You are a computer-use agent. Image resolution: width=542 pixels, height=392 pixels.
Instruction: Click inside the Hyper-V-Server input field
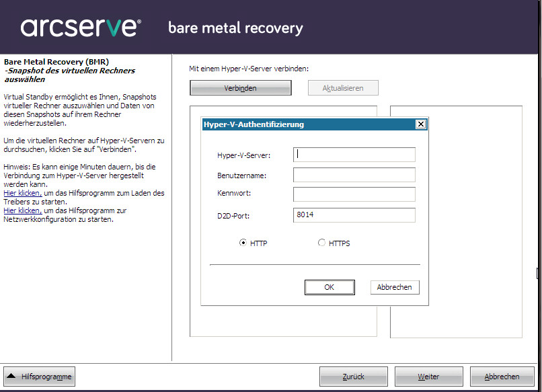pos(354,154)
